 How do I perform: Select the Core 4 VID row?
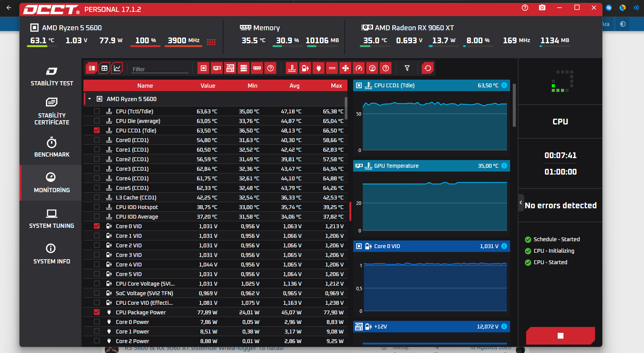[215, 264]
